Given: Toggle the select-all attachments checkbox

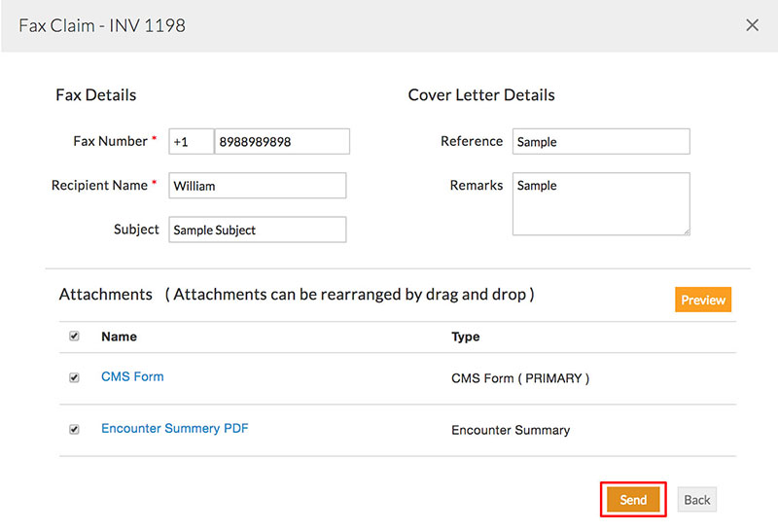Looking at the screenshot, I should click(x=75, y=337).
